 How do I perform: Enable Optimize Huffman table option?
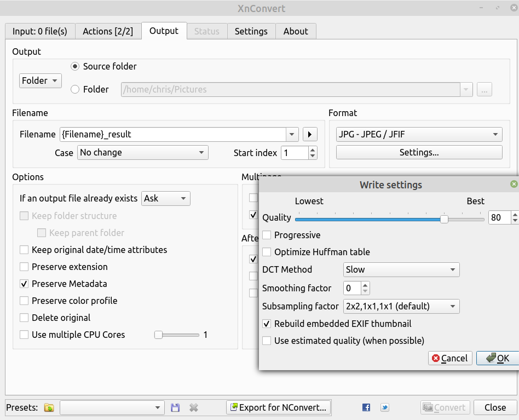267,252
